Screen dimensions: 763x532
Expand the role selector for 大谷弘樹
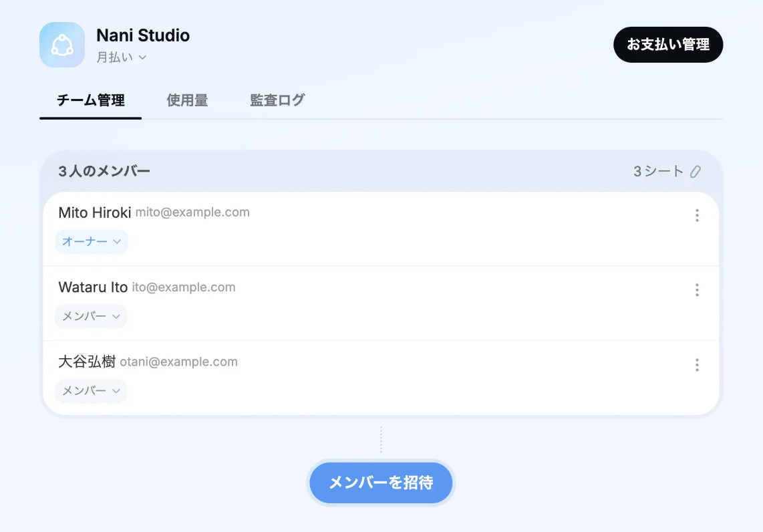(90, 391)
